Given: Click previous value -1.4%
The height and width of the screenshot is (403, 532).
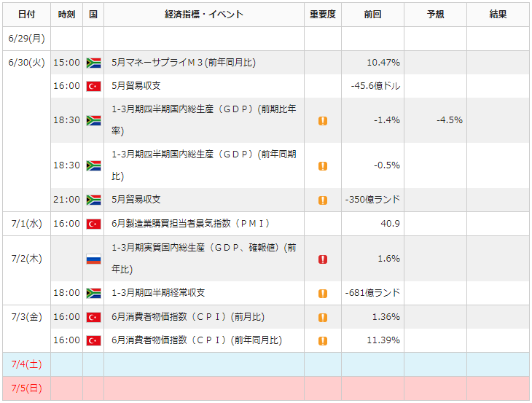Looking at the screenshot, I should point(387,120).
